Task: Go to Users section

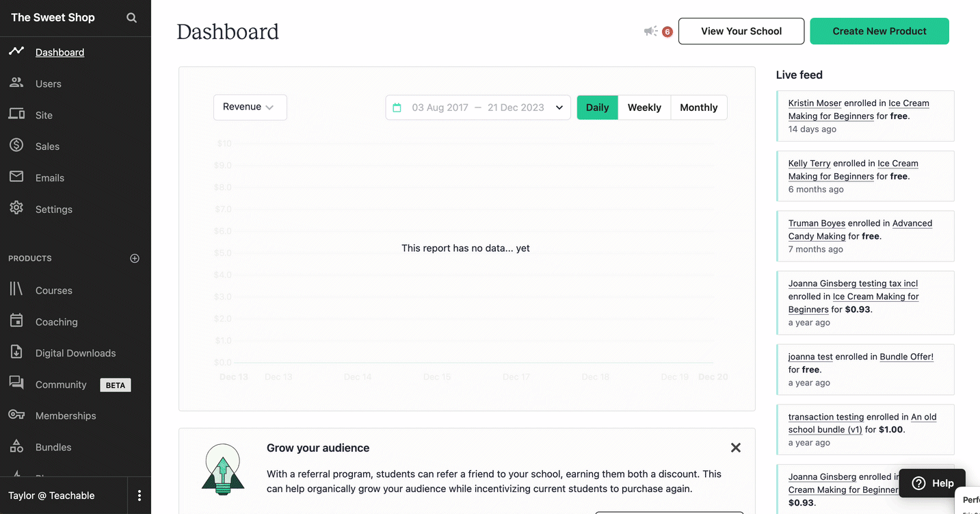Action: [x=49, y=83]
